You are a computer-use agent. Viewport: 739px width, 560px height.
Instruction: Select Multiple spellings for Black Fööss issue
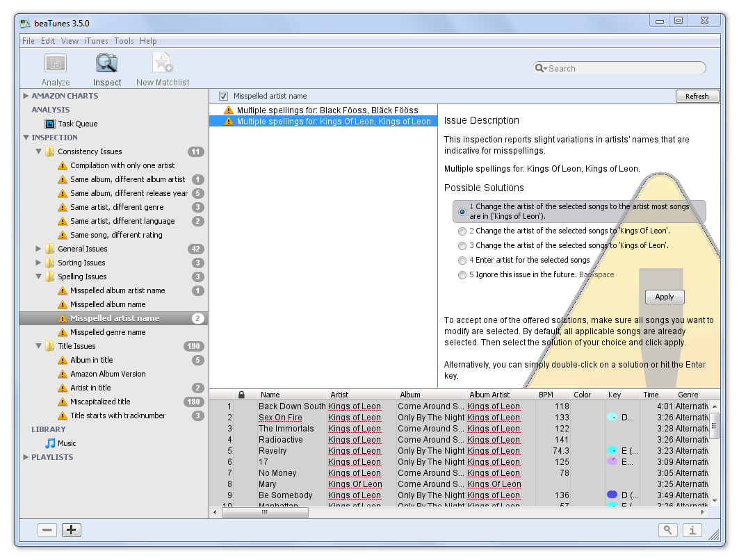point(323,110)
